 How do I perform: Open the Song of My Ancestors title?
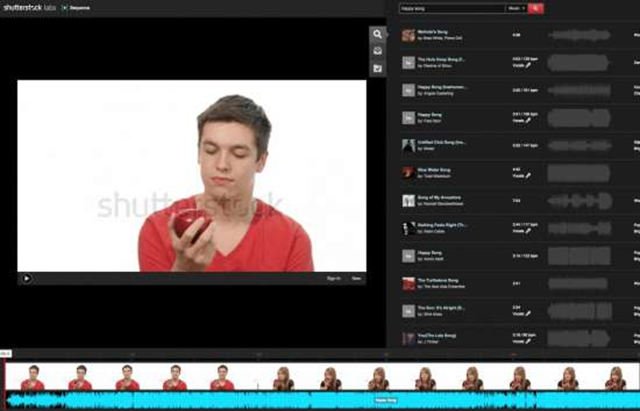click(439, 198)
